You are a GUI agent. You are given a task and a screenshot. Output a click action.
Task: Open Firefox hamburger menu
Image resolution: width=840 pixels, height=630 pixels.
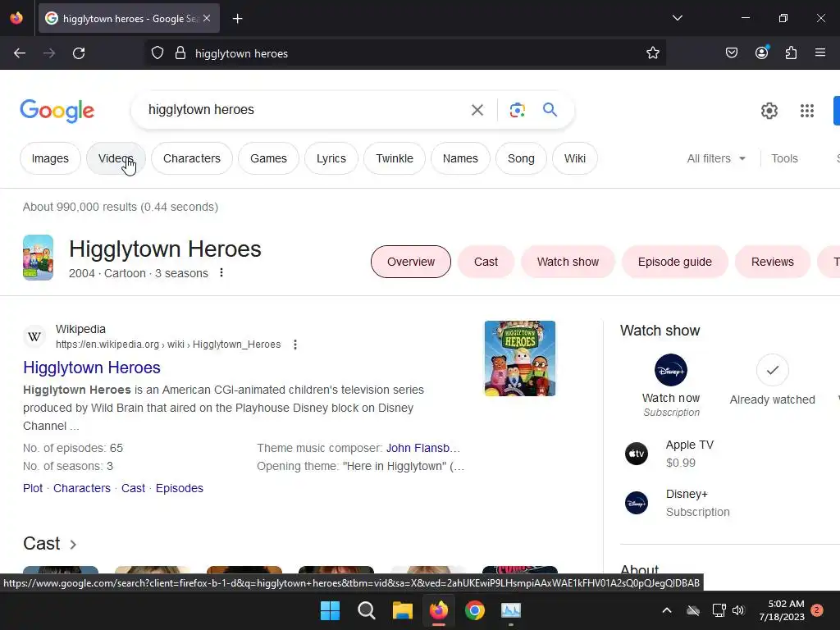(820, 52)
